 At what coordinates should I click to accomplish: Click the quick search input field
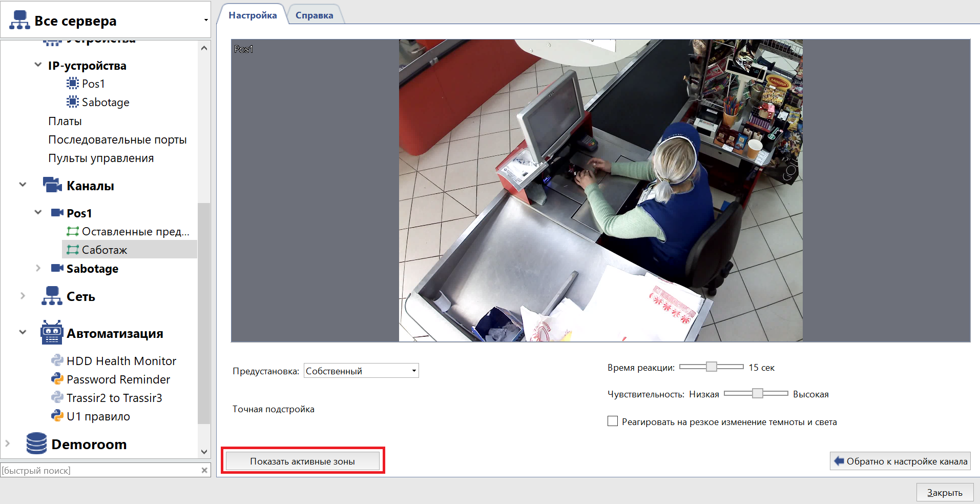(x=100, y=470)
